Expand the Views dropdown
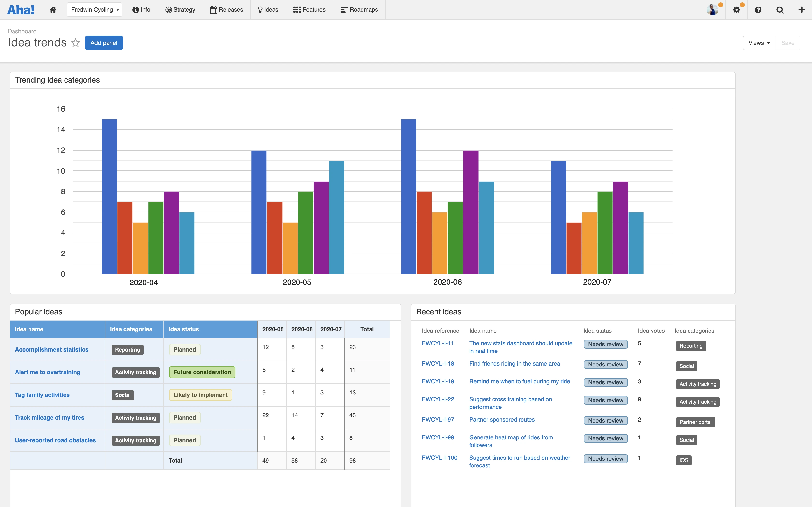Image resolution: width=812 pixels, height=507 pixels. (759, 43)
